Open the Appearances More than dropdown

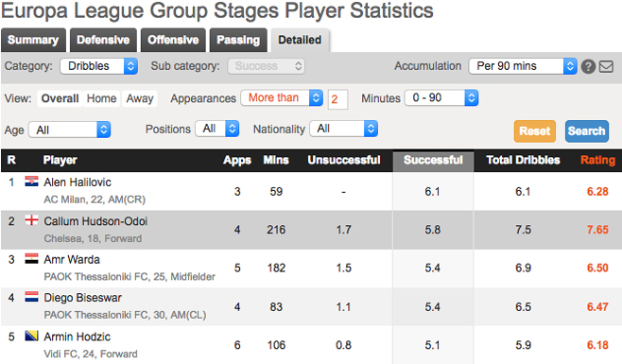[x=282, y=97]
